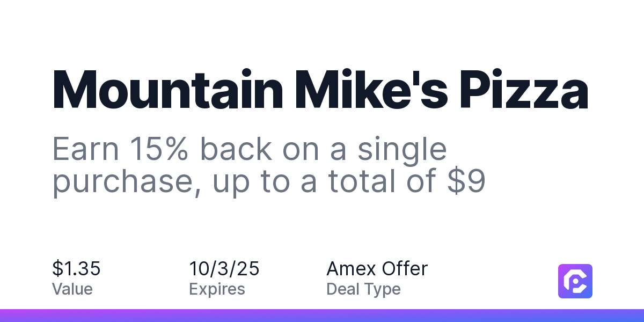Click the $1.35 value amount
Image resolution: width=644 pixels, height=322 pixels.
pos(76,268)
